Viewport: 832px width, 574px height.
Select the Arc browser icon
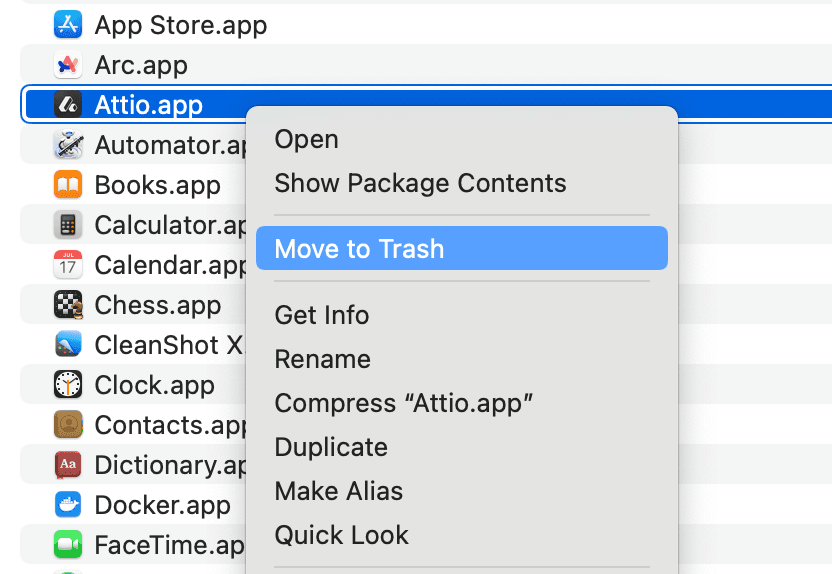coord(68,65)
